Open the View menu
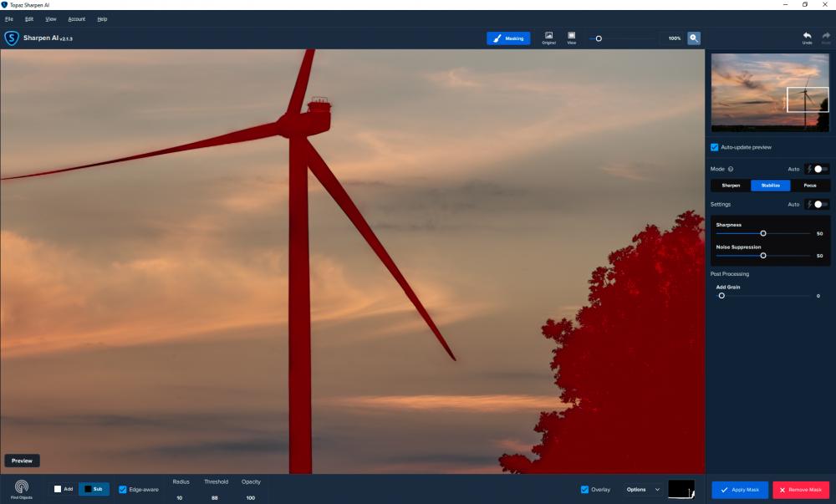The height and width of the screenshot is (504, 836). click(x=51, y=19)
